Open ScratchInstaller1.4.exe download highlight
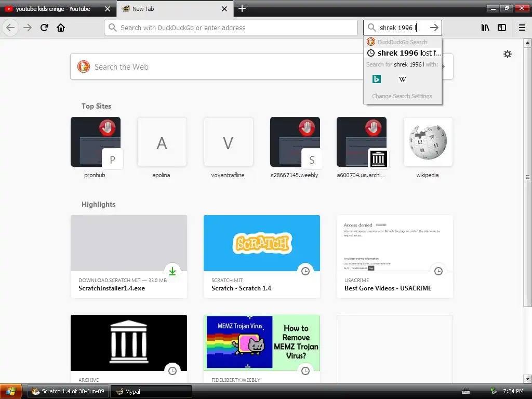 (x=129, y=257)
